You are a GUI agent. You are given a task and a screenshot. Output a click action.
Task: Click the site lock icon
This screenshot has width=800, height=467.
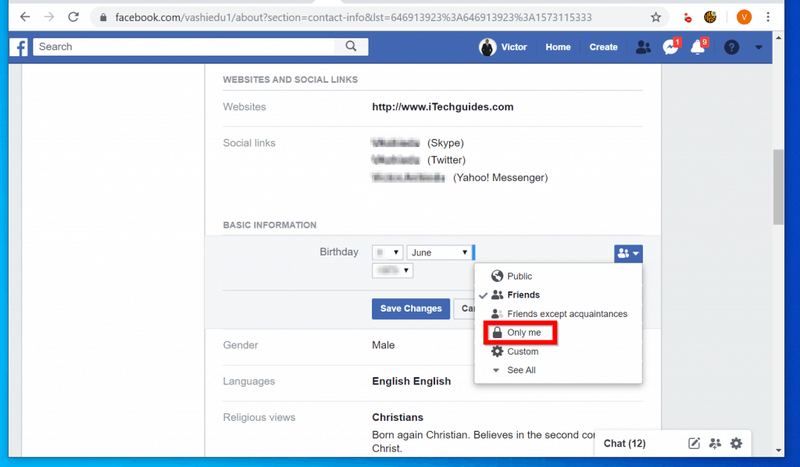coord(103,17)
